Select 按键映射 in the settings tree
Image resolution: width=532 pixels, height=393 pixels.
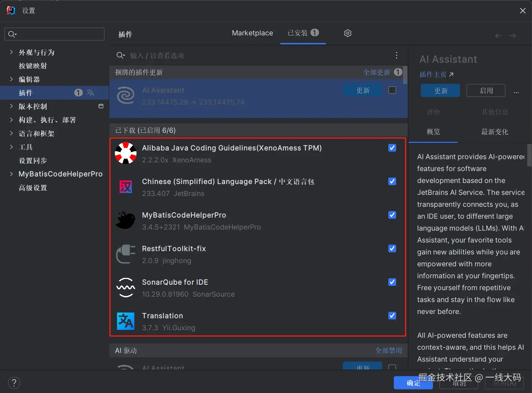coord(33,66)
